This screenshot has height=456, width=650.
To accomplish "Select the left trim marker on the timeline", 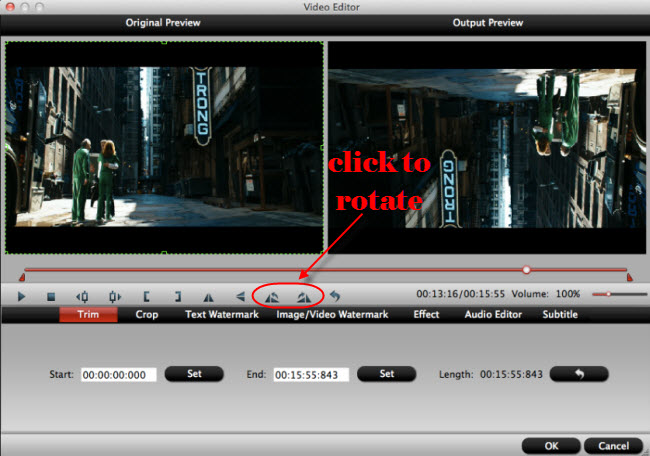I will 22,277.
